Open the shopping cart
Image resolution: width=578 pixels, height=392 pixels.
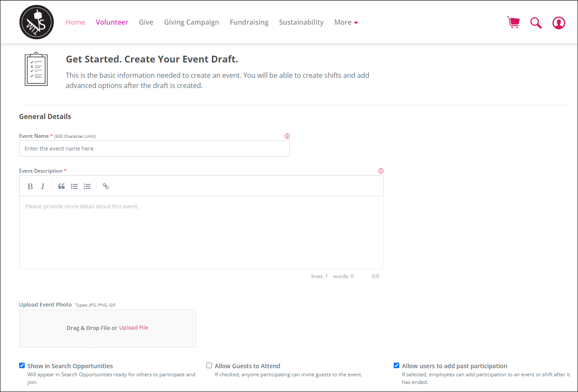(513, 22)
